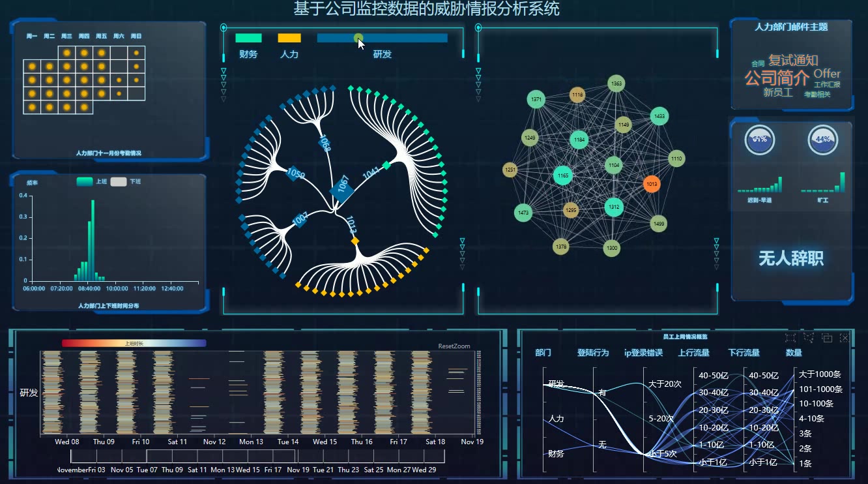The image size is (868, 484).
Task: Click network node 1184
Action: [579, 140]
